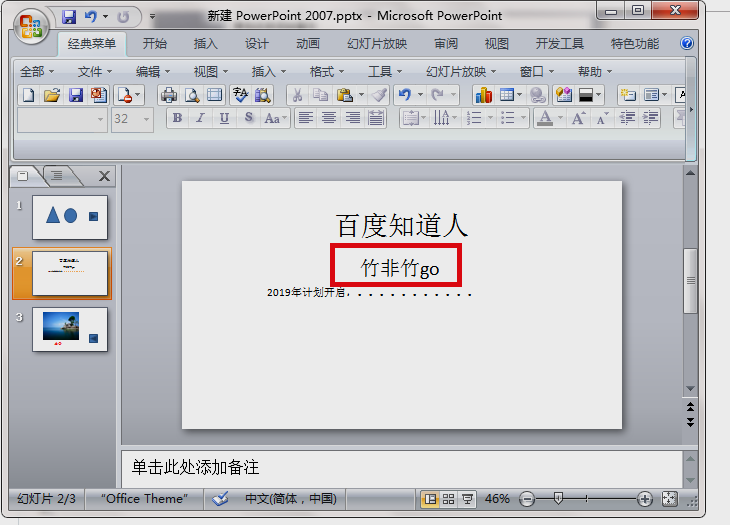The width and height of the screenshot is (730, 525).
Task: Click the zoom slider handle
Action: (x=558, y=499)
